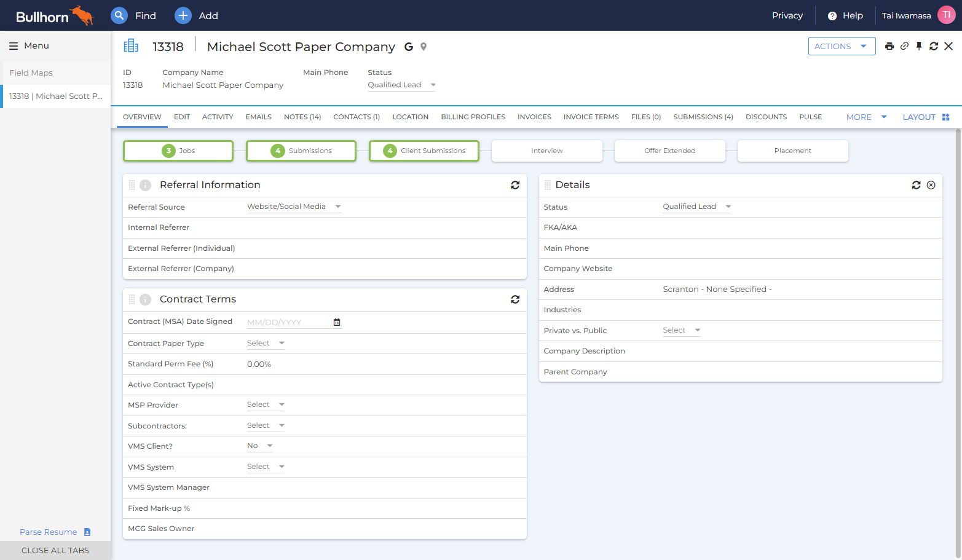Click the map pin location icon

(424, 47)
